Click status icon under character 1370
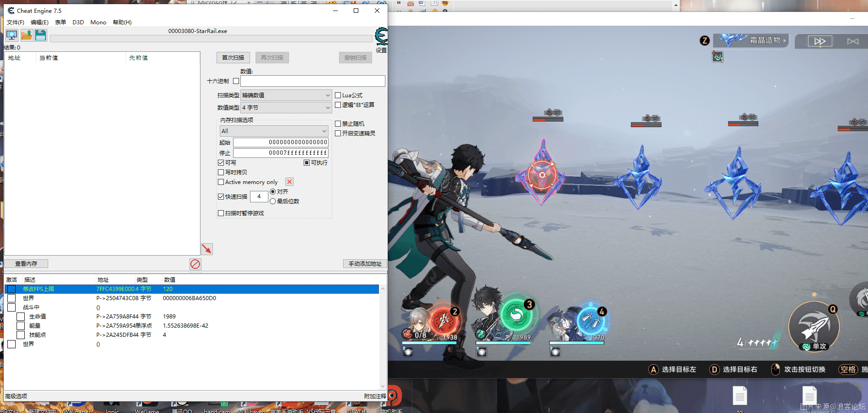This screenshot has width=868, height=413. 555,352
